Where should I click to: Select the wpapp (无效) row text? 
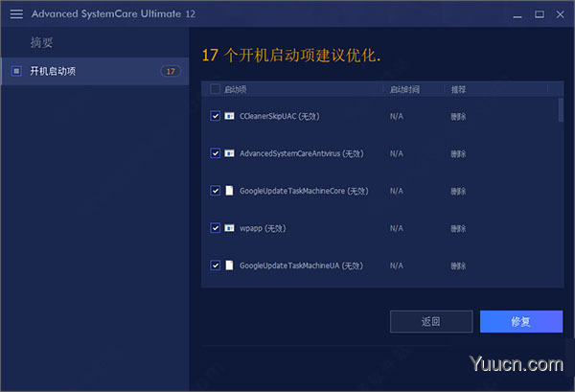(x=263, y=228)
